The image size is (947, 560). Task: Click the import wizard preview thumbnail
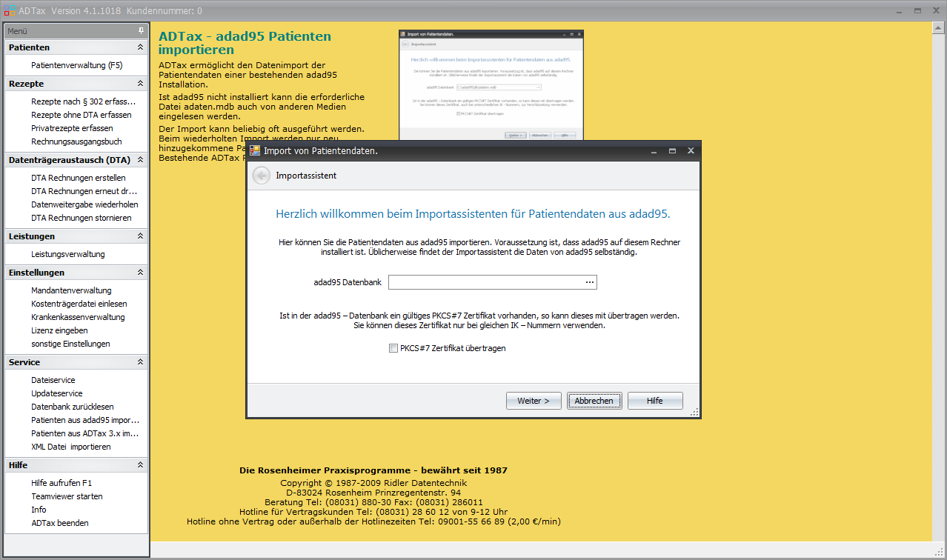[491, 85]
